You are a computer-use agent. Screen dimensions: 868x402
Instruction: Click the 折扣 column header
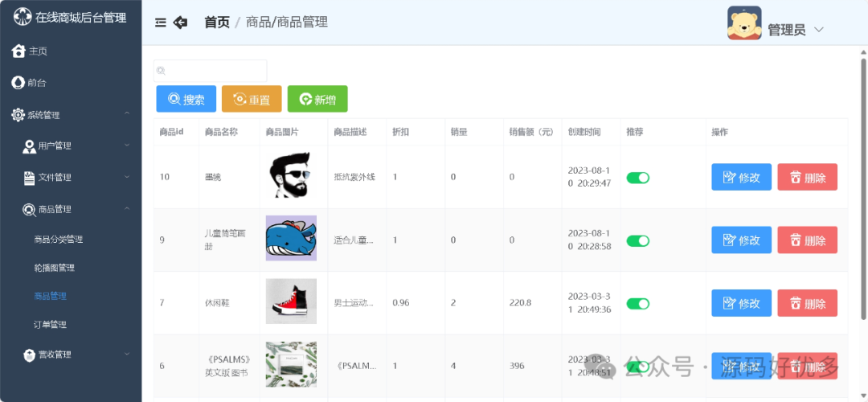pyautogui.click(x=401, y=132)
